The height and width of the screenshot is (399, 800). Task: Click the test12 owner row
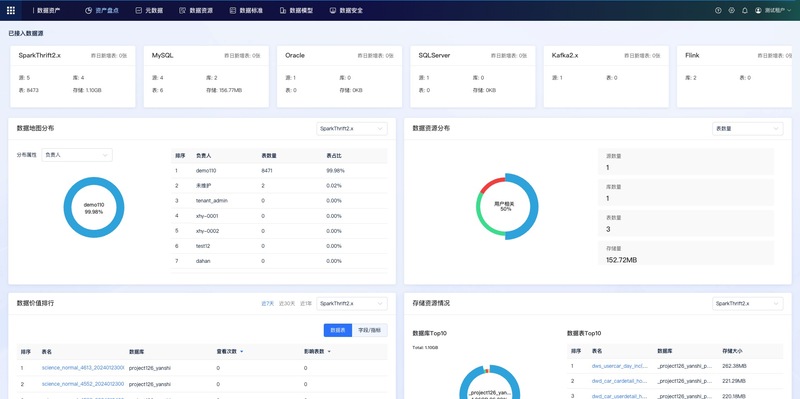click(x=279, y=246)
